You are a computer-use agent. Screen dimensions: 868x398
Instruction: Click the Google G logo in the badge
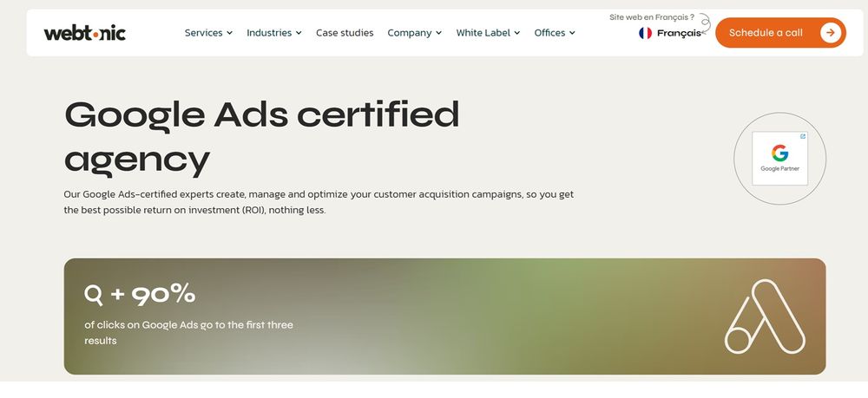[779, 153]
